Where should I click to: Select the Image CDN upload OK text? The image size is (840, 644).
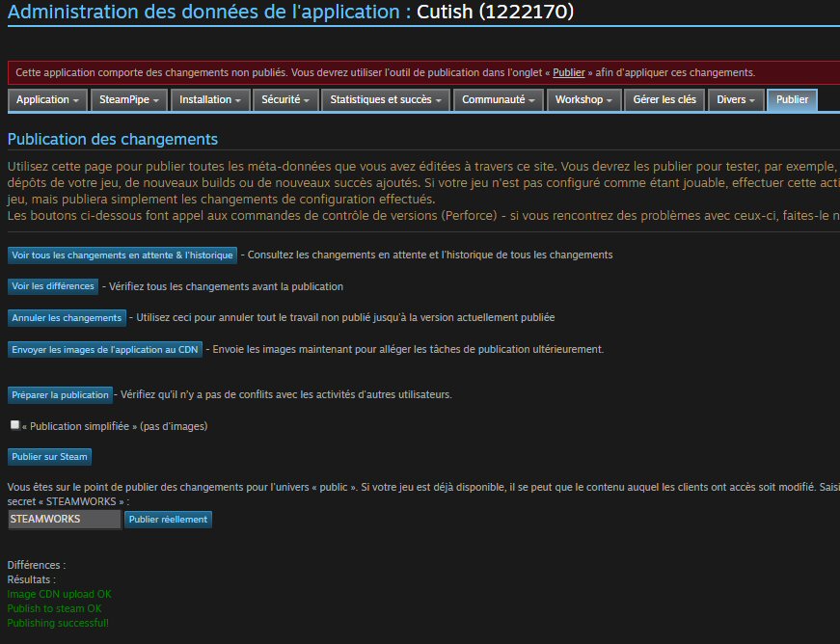(60, 594)
